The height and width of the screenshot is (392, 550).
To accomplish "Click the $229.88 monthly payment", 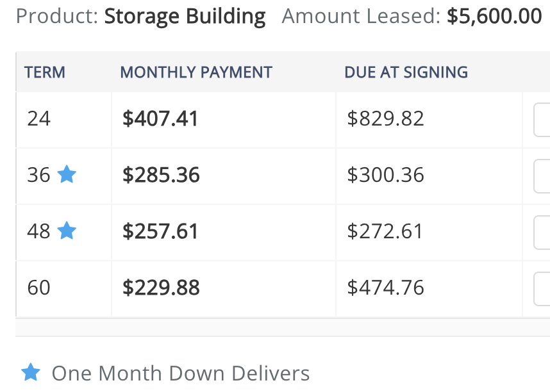I will click(161, 288).
